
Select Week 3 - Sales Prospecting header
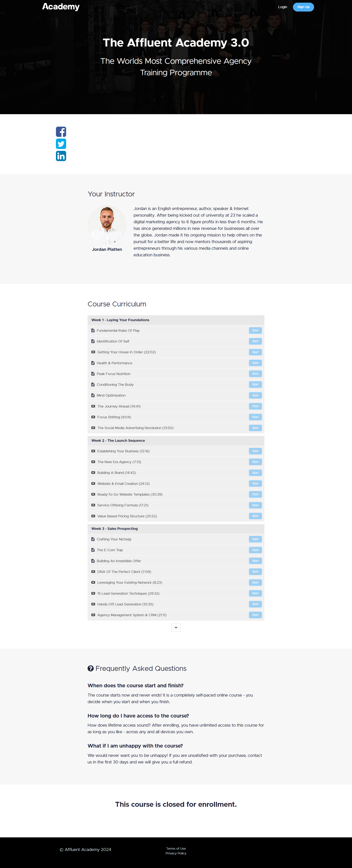176,529
